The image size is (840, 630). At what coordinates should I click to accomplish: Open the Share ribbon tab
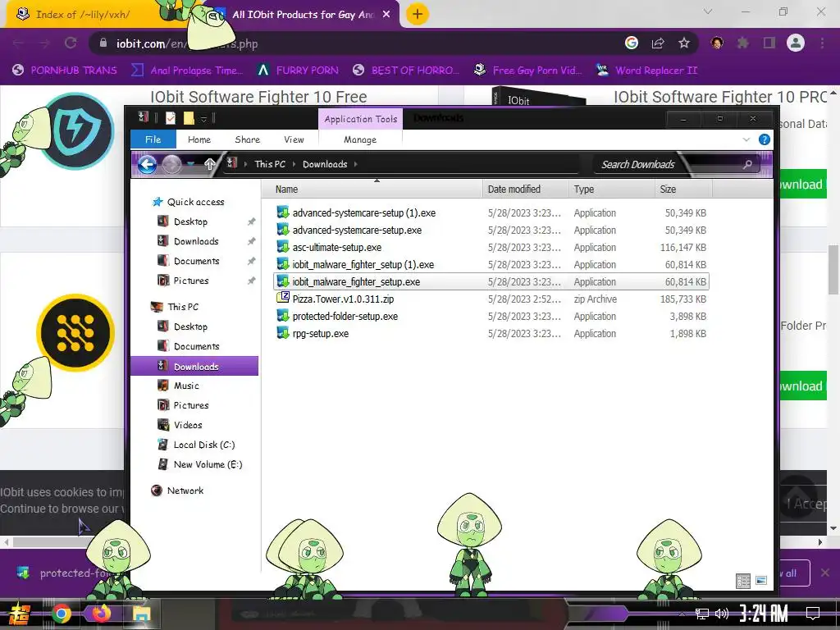click(x=248, y=139)
